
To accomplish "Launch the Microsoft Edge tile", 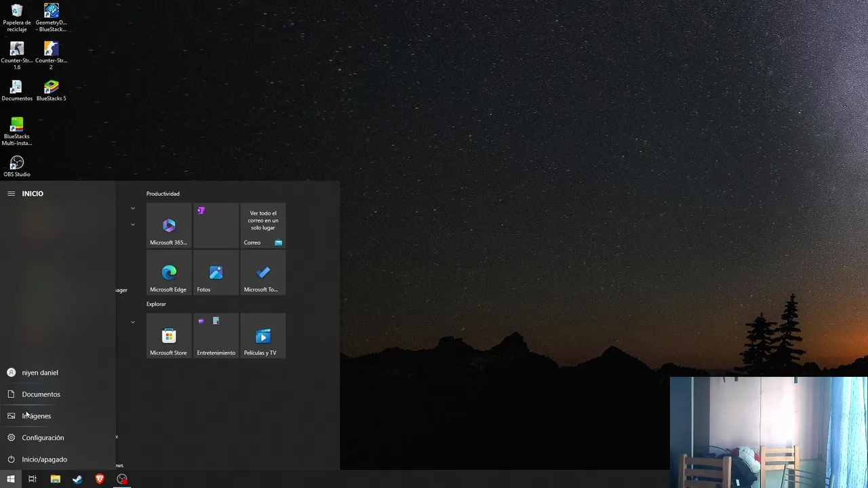I will [169, 272].
